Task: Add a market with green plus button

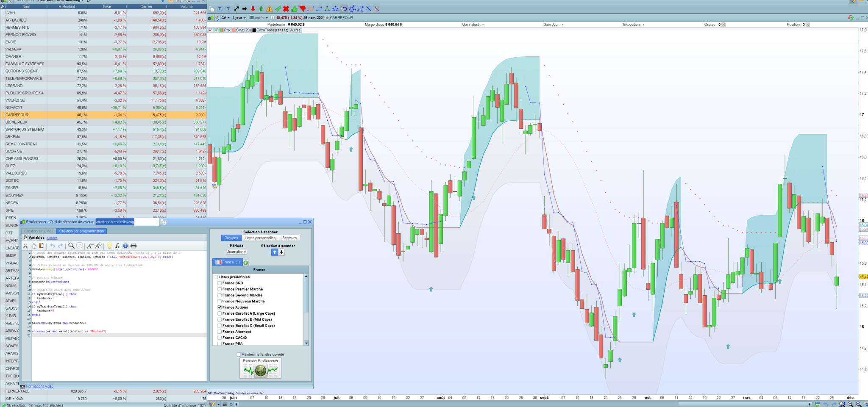Action: [246, 263]
